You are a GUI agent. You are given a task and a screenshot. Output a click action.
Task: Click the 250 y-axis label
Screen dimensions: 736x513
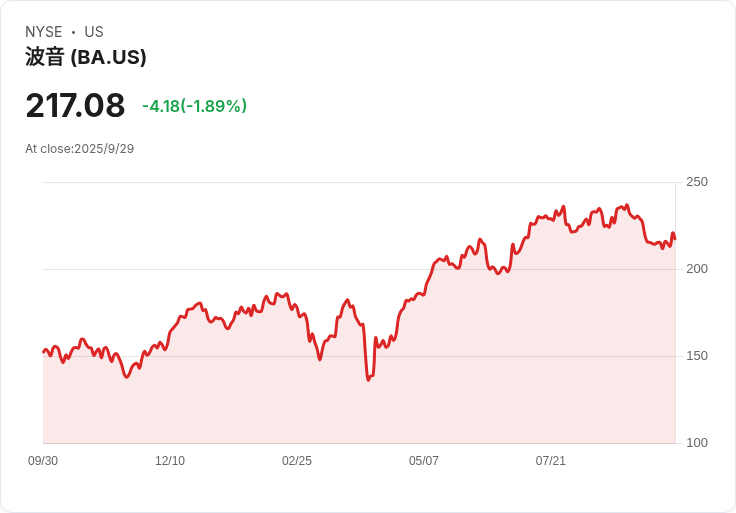click(697, 182)
